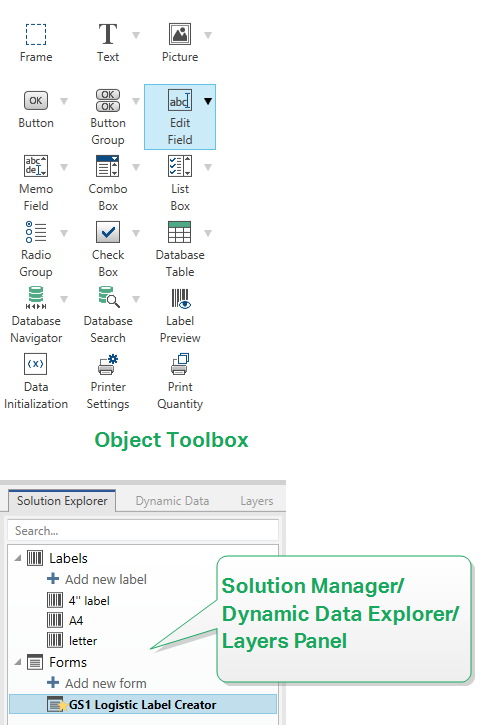Select the Check Box object tool
485x725 pixels.
tap(108, 249)
